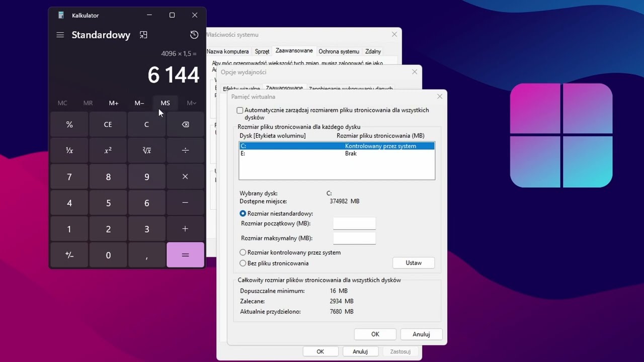Click memory add M+ button

(x=114, y=103)
